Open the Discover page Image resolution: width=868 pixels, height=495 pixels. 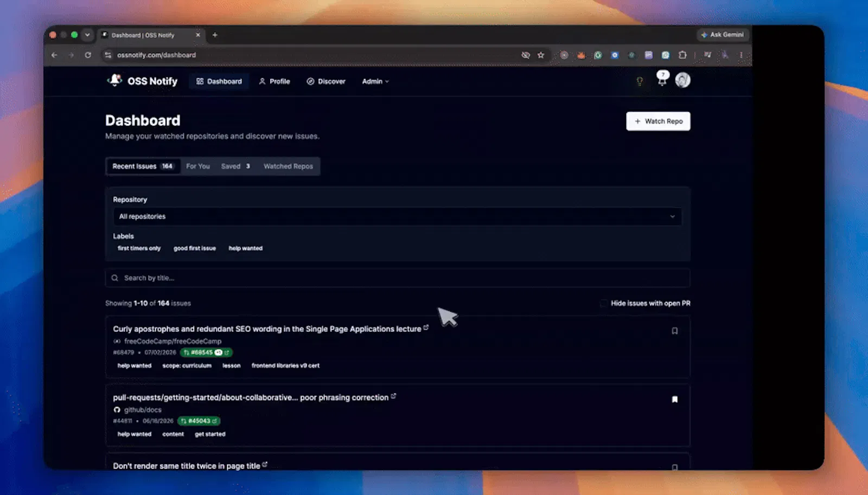pos(326,81)
